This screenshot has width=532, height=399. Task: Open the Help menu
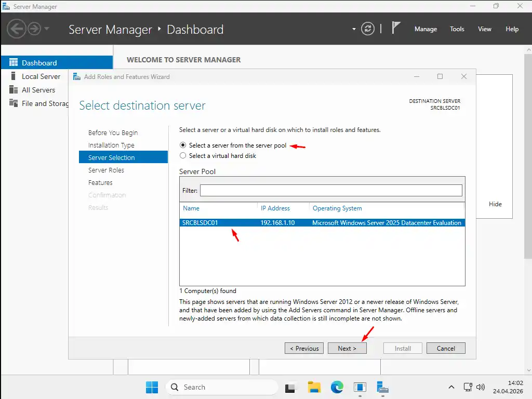pos(512,29)
